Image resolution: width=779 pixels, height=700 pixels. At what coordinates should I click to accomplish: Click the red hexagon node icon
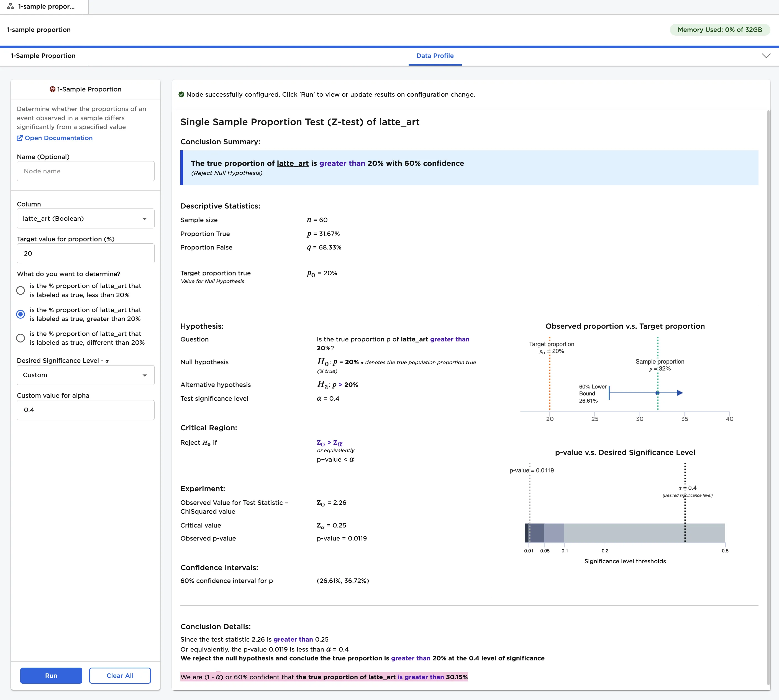(53, 89)
